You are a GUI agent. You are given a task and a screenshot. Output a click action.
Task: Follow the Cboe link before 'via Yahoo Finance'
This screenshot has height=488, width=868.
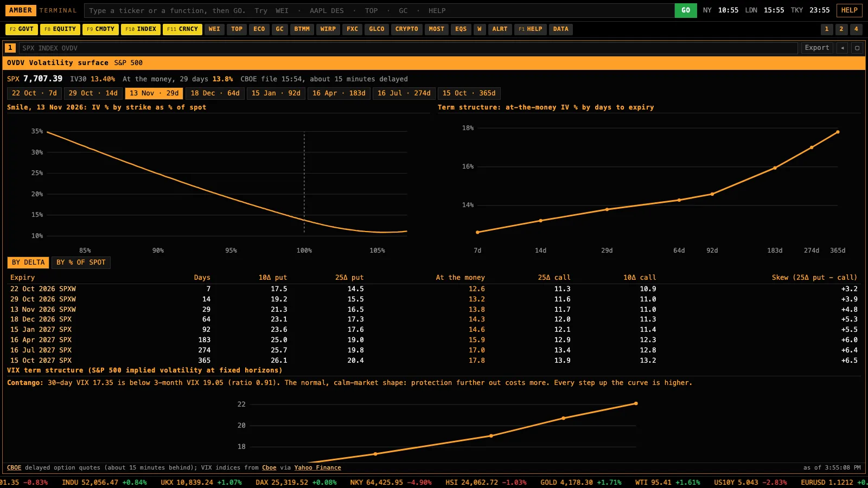[269, 468]
